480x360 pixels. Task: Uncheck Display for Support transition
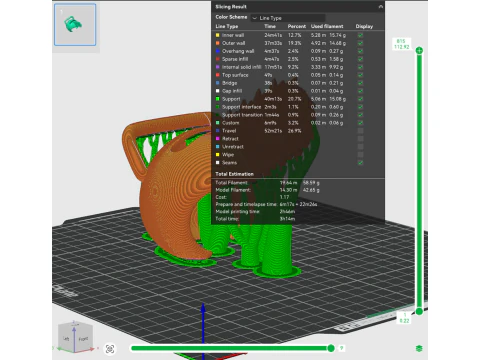[360, 115]
